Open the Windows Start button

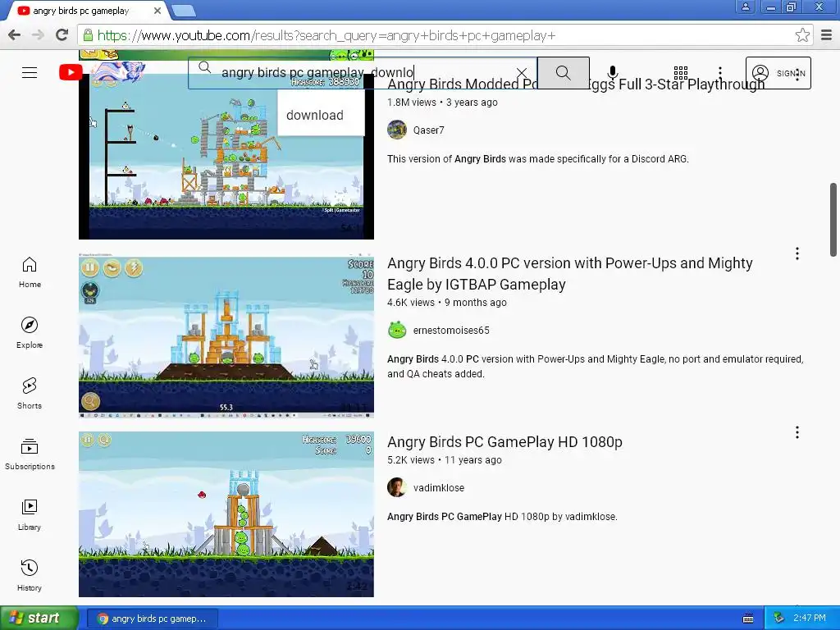pos(39,619)
